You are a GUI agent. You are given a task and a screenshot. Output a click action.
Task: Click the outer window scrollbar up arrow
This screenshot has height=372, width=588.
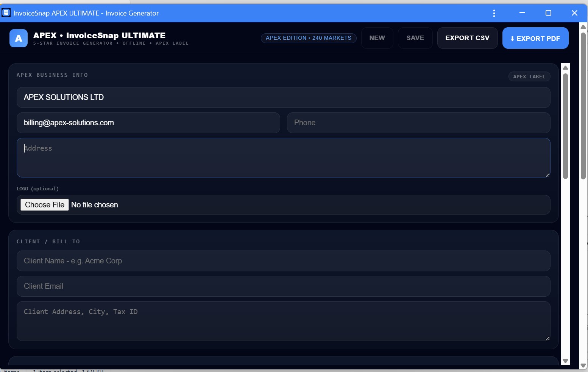(x=583, y=27)
